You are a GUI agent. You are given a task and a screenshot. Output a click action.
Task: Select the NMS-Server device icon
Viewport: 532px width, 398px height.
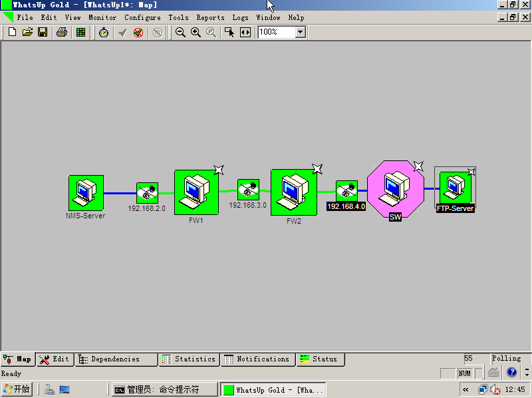(x=86, y=193)
